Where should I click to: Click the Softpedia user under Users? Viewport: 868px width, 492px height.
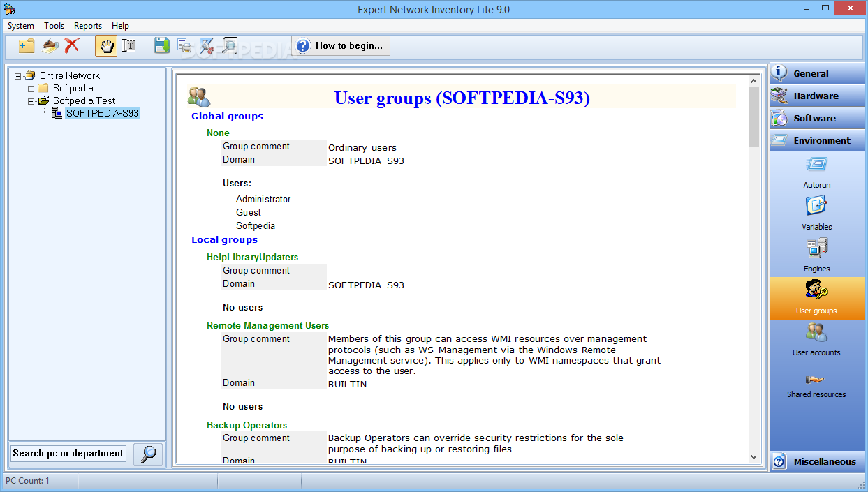[x=256, y=226]
